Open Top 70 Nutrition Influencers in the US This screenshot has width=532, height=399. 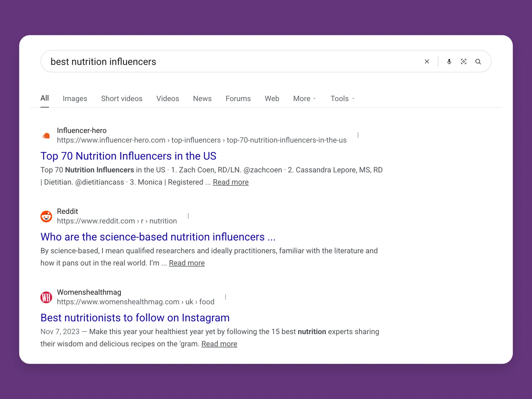tap(128, 156)
